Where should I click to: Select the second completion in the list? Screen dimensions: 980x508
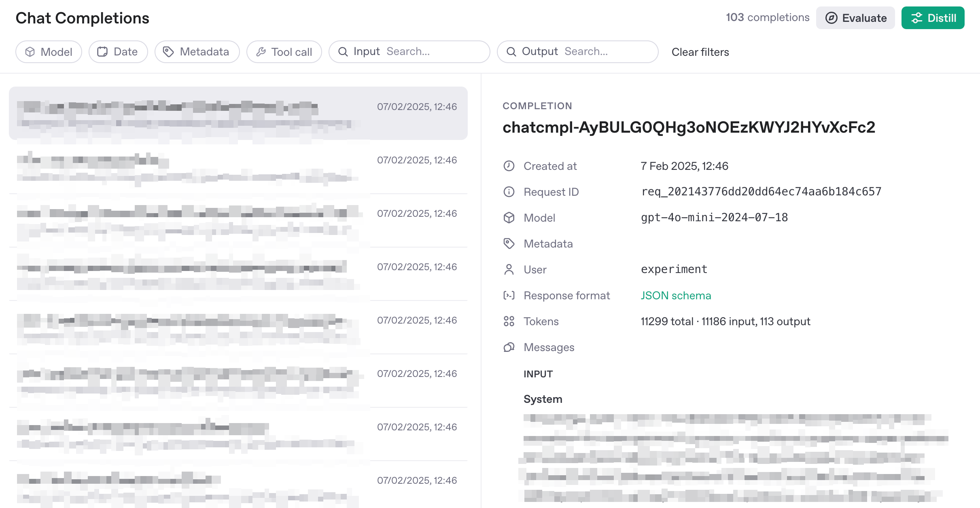tap(238, 167)
